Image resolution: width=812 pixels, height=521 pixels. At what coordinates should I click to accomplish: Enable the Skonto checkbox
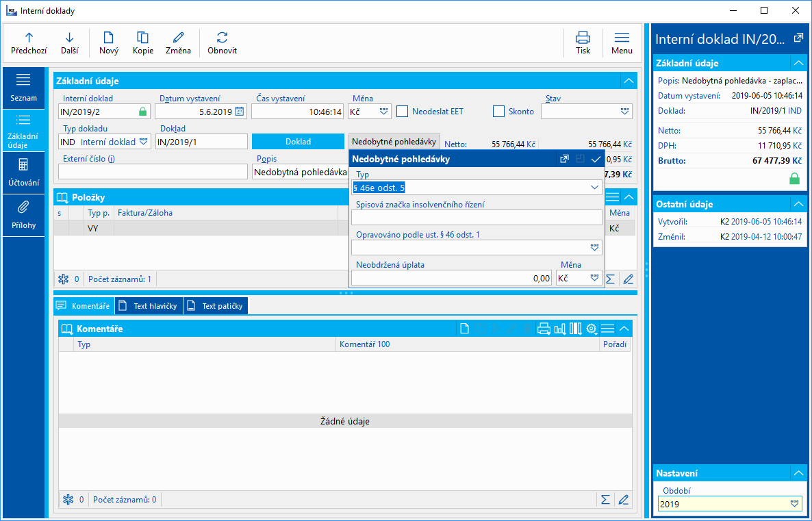pos(498,112)
